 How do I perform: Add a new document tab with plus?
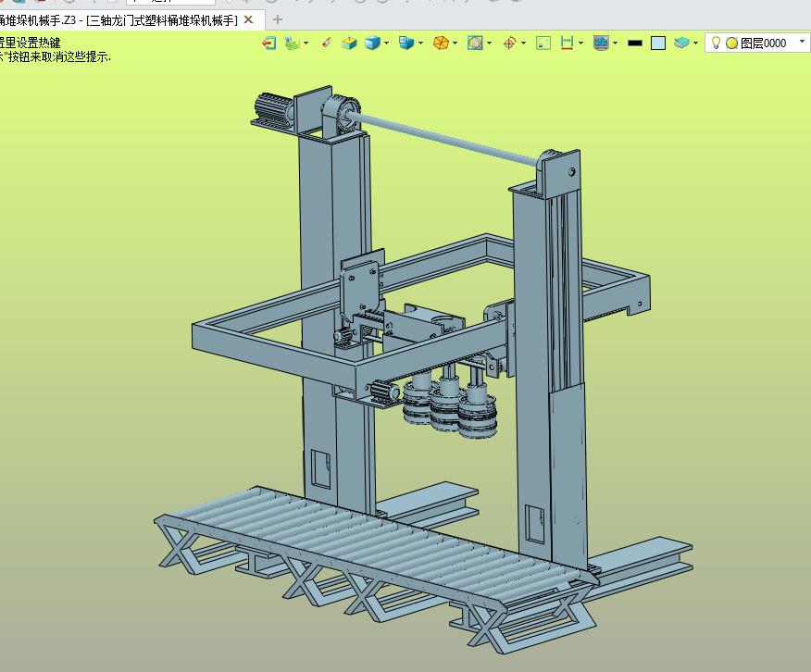(x=278, y=19)
